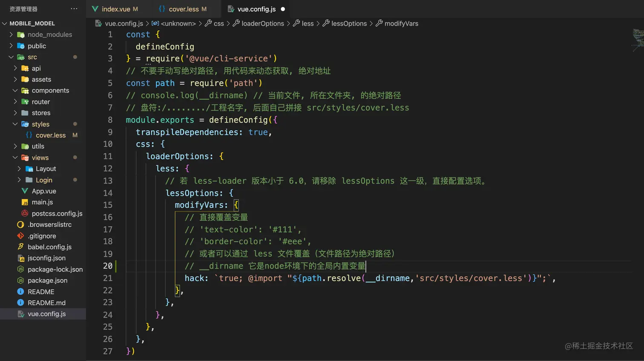
Task: Click the Vue icon beside App.vue
Action: click(25, 191)
